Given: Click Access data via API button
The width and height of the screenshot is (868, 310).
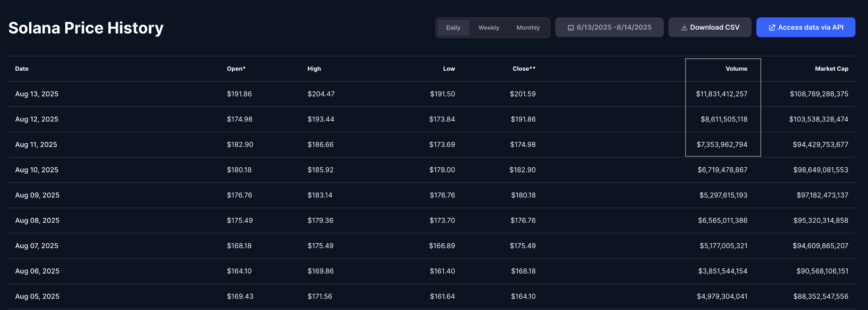Looking at the screenshot, I should pyautogui.click(x=806, y=27).
